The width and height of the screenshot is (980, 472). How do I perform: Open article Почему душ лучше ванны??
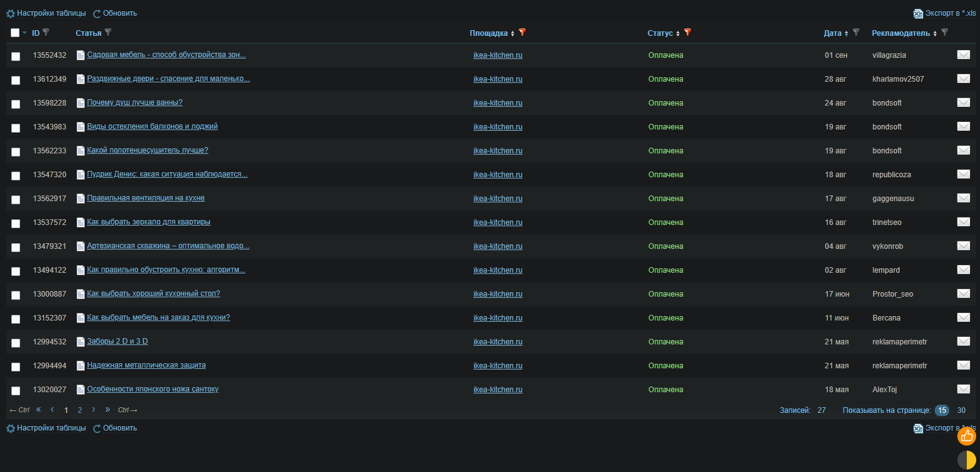135,102
